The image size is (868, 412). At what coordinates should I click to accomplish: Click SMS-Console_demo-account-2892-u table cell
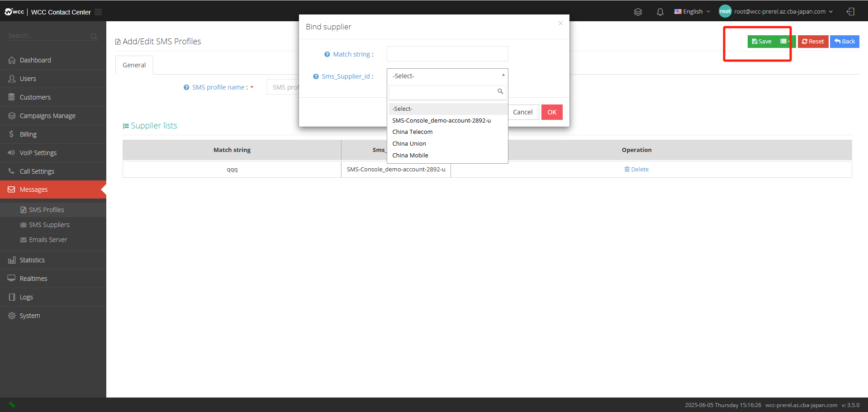396,170
